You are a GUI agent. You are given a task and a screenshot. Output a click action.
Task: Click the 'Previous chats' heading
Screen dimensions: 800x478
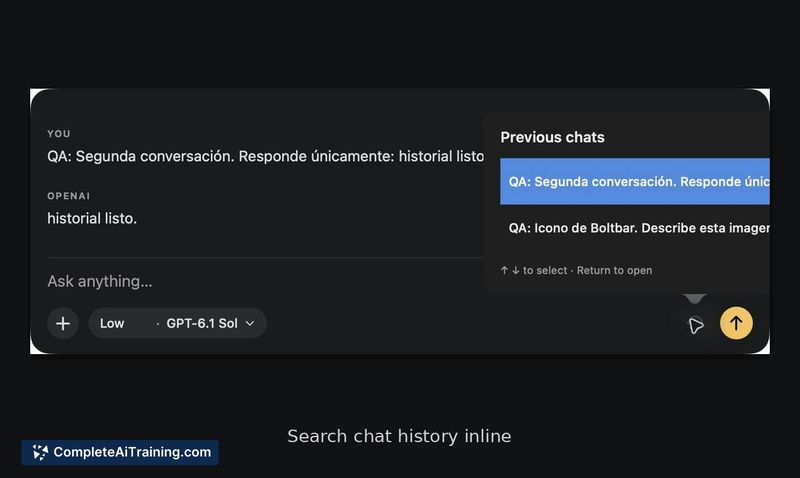[552, 137]
